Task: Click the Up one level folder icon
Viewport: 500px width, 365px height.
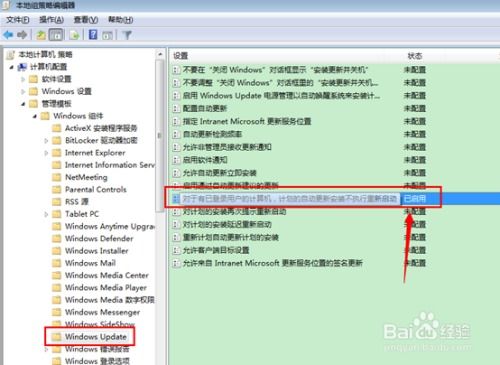Action: 41,35
